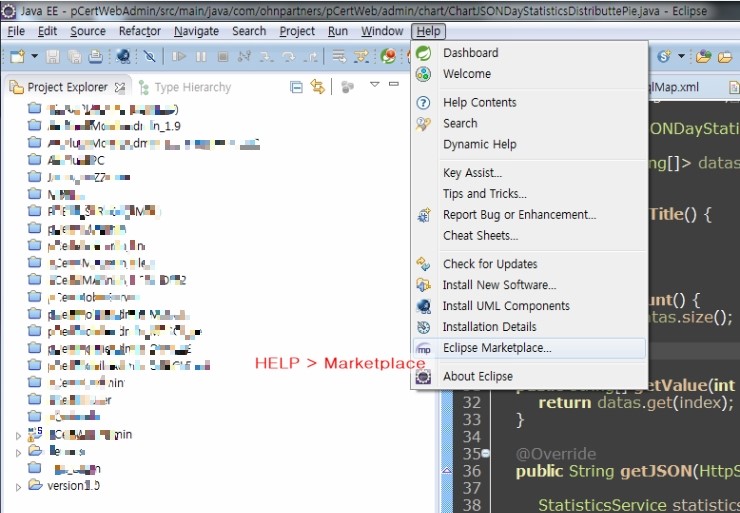Image resolution: width=740 pixels, height=513 pixels.
Task: Open the New wizard dropdown arrow
Action: click(x=34, y=56)
